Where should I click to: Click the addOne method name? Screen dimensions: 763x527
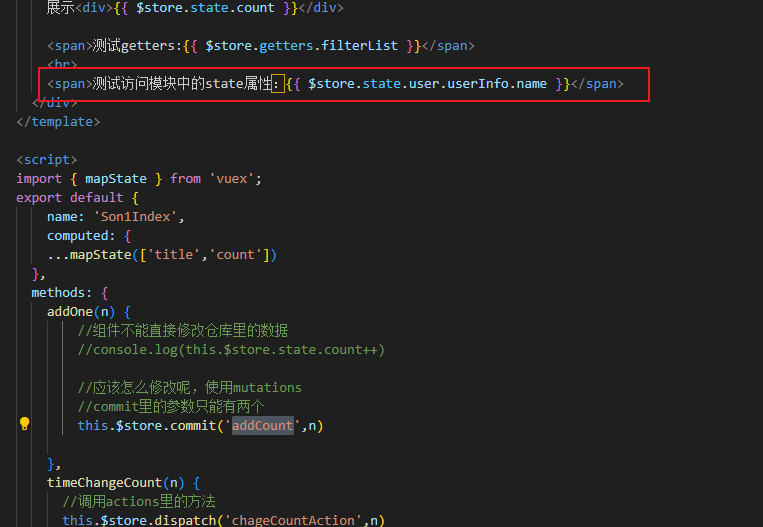(70, 311)
